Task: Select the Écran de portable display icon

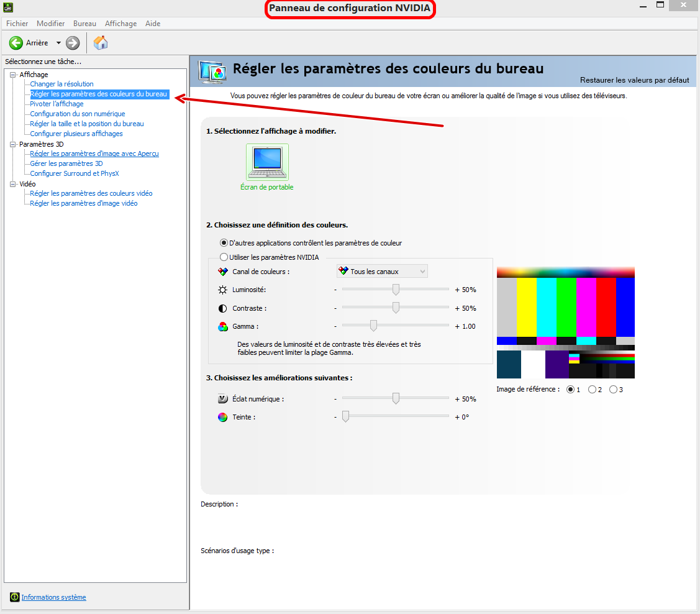Action: [267, 162]
